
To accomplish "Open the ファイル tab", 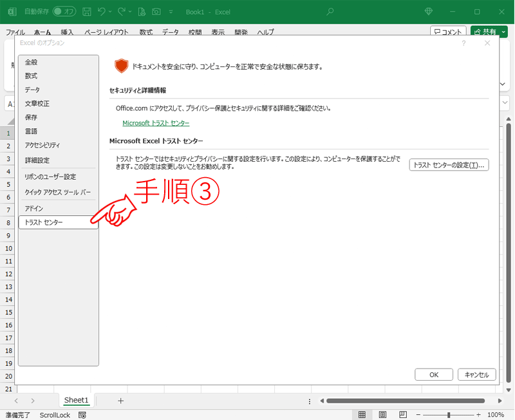I will (15, 32).
